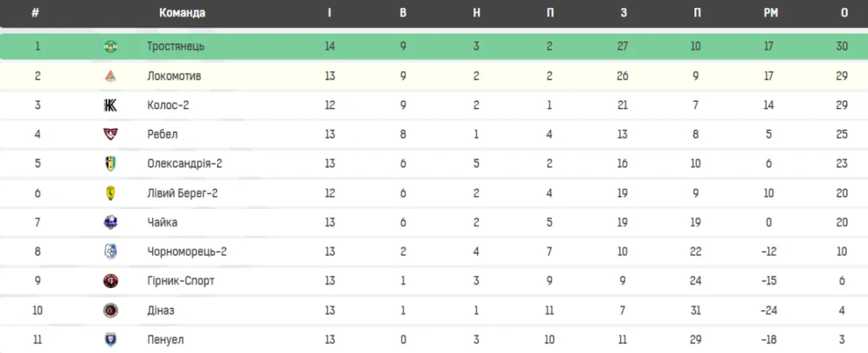Open the Тростянець team name link
Screen dimensions: 868x353
(176, 46)
